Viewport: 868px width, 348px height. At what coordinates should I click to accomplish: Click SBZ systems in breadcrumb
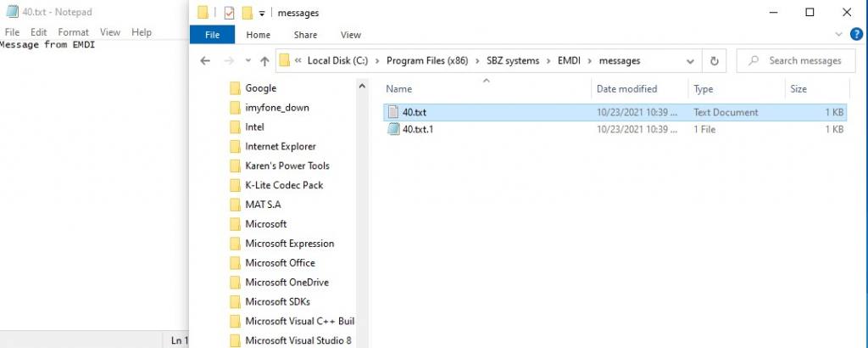(513, 61)
